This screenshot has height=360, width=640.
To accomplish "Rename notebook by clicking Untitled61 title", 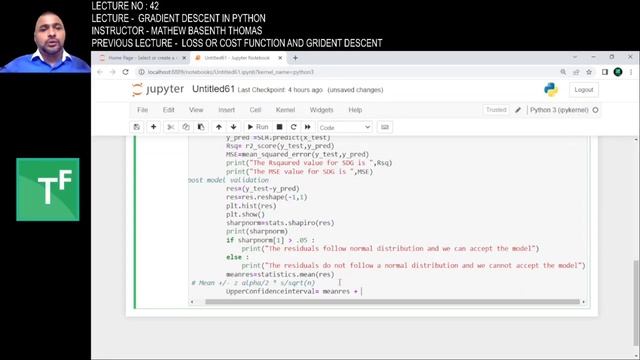I will 213,89.
